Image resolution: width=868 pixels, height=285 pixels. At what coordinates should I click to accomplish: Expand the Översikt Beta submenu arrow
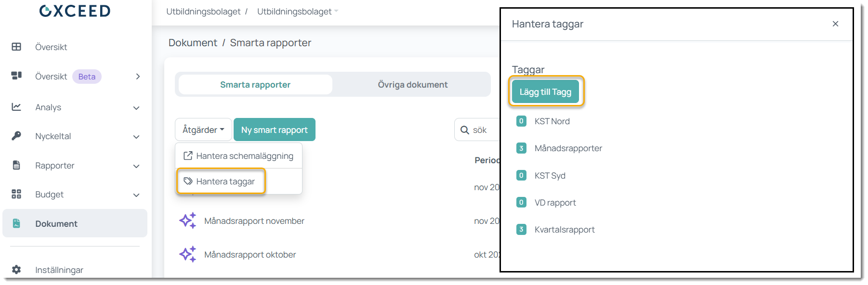coord(138,77)
